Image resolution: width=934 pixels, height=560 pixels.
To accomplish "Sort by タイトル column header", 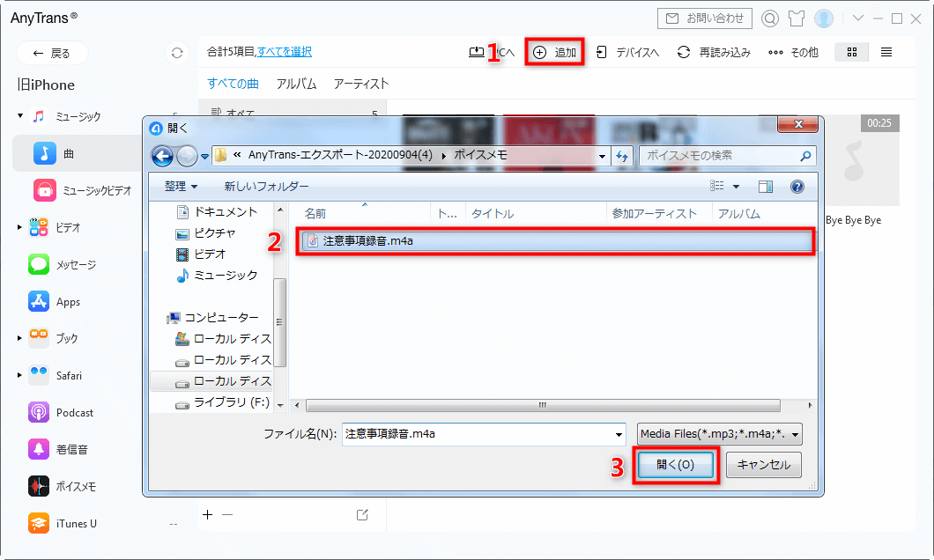I will click(492, 214).
